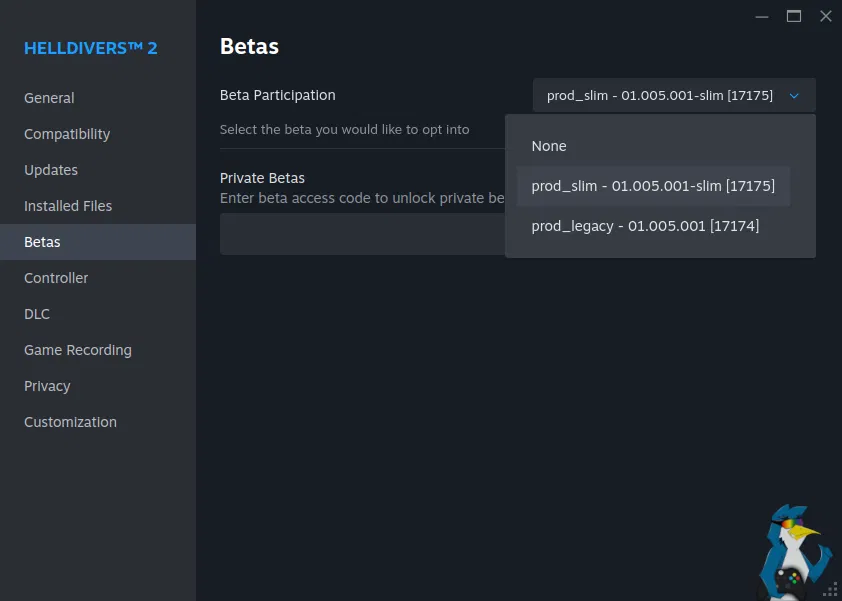The height and width of the screenshot is (601, 842).
Task: Open the General settings tab
Action: pyautogui.click(x=49, y=98)
